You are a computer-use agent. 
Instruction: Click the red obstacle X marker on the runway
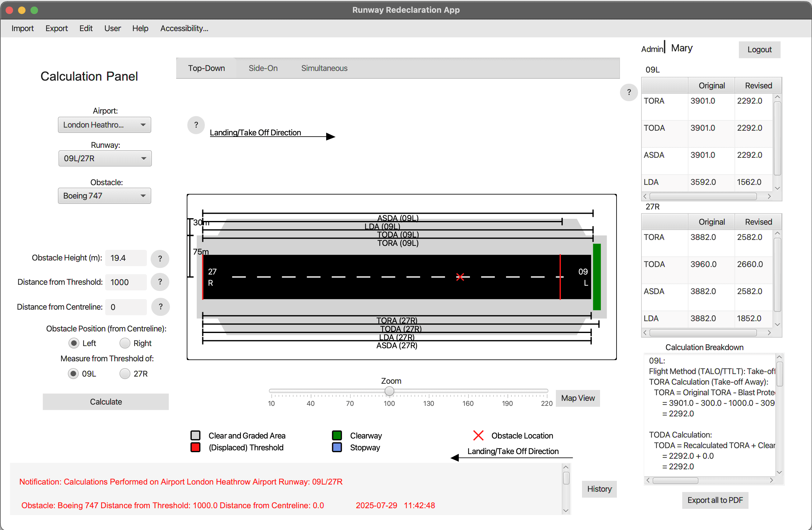460,277
